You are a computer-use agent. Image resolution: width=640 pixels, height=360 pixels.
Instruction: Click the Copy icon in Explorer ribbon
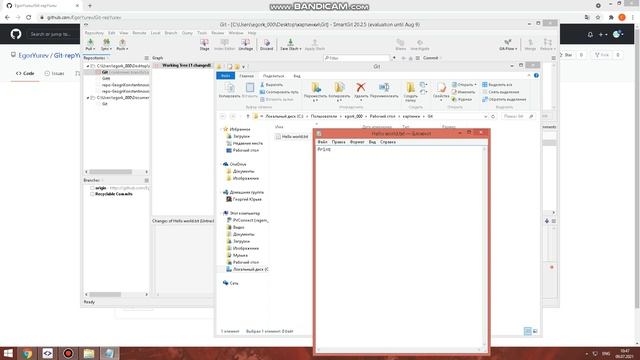[x=229, y=87]
